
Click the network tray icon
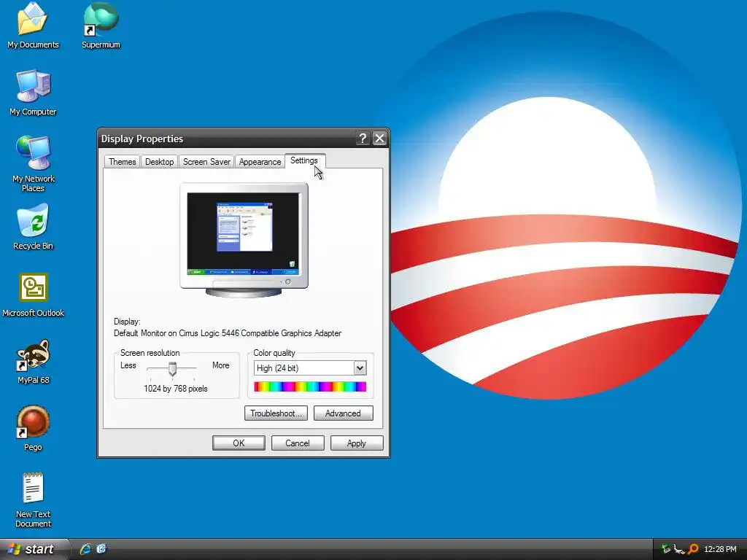679,549
